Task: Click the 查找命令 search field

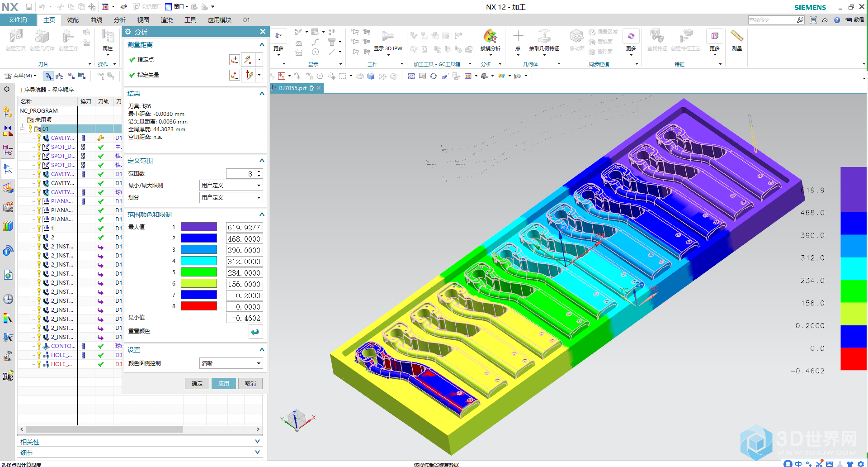Action: pos(772,20)
